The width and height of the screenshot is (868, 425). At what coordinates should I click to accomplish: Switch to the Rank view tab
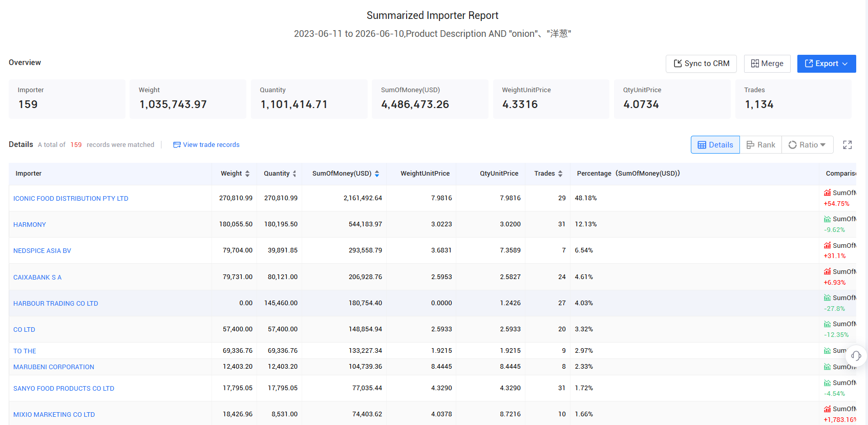click(761, 145)
